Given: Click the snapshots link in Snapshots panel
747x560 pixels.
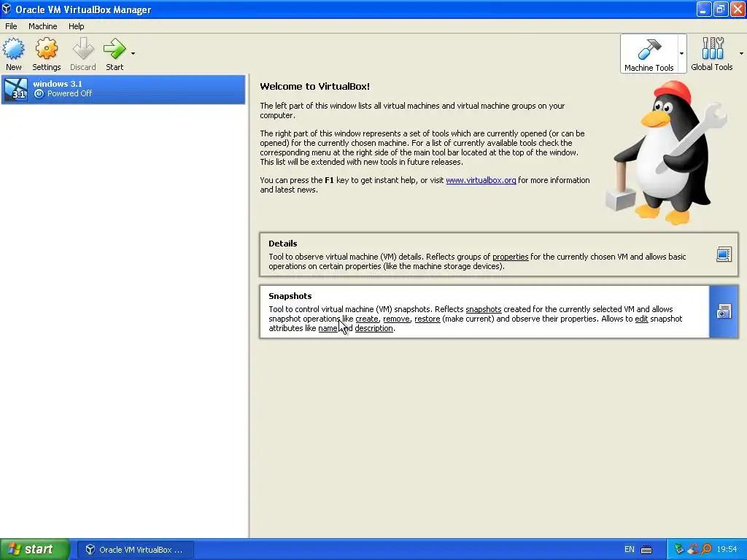Looking at the screenshot, I should tap(484, 309).
